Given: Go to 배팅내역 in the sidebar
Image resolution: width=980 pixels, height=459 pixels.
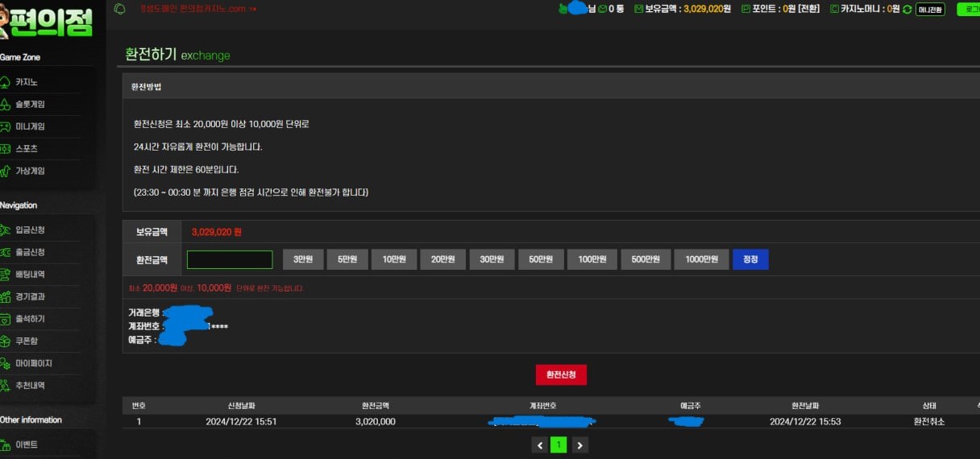Looking at the screenshot, I should [30, 275].
